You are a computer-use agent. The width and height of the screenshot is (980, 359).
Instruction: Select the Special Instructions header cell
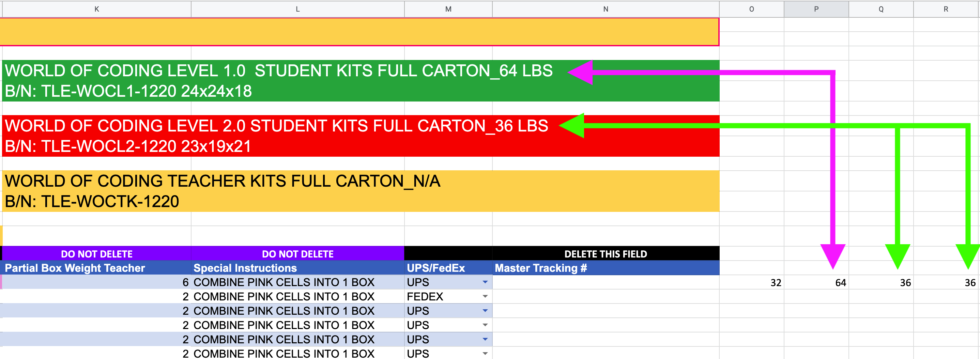[x=297, y=268]
